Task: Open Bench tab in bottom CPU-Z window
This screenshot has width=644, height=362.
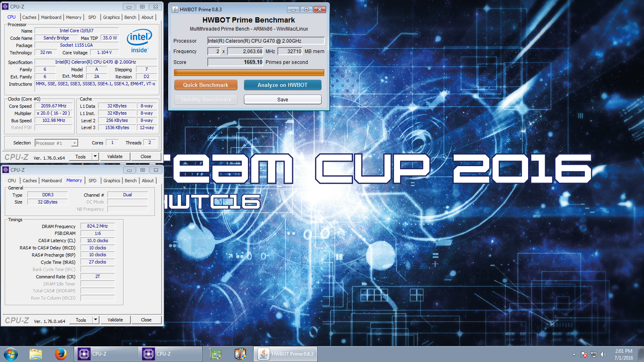Action: point(131,181)
